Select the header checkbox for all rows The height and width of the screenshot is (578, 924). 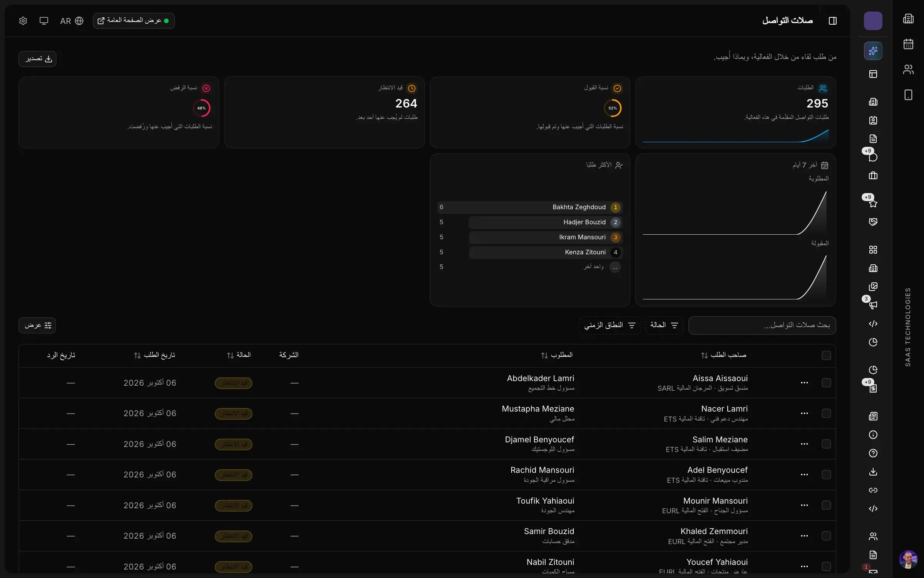[826, 355]
